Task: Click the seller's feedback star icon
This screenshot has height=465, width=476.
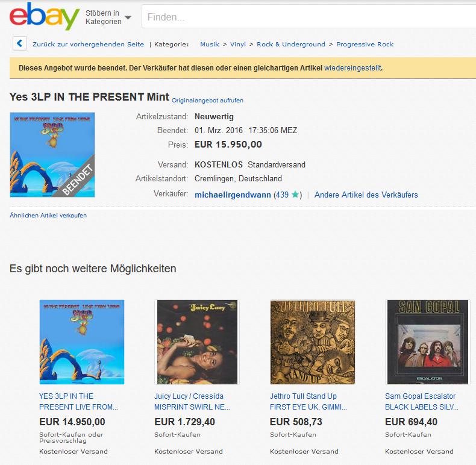Action: pyautogui.click(x=295, y=195)
